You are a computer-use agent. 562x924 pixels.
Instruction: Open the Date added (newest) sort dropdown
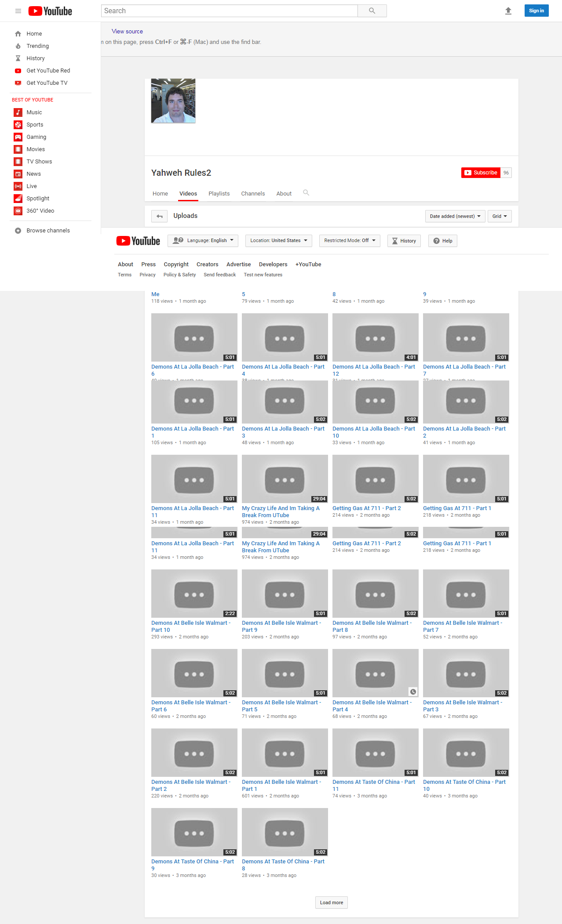(x=455, y=216)
